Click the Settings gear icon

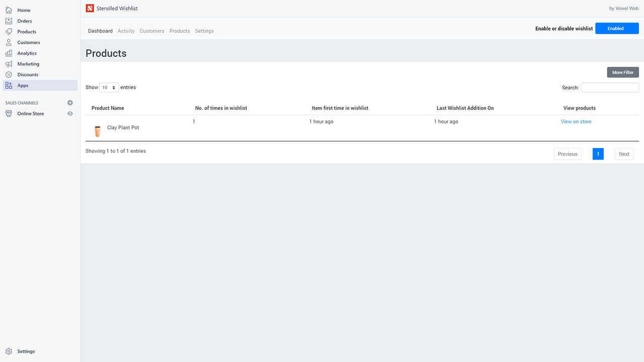coord(9,351)
